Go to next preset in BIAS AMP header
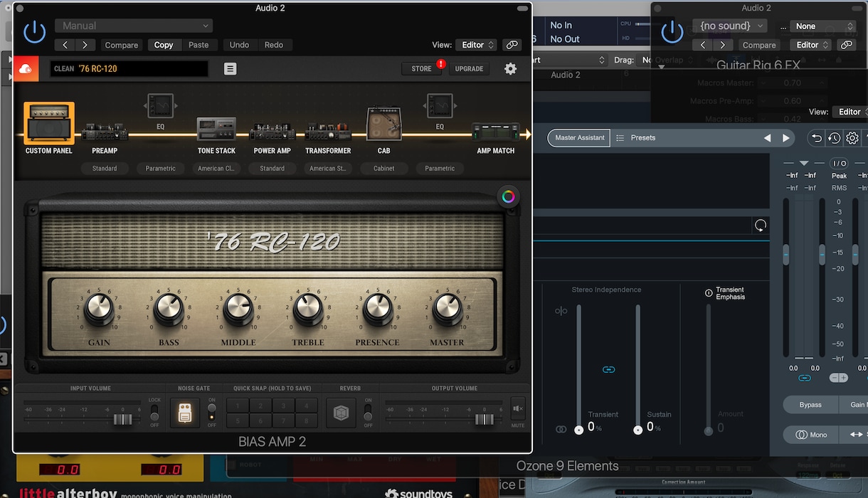The image size is (868, 498). pyautogui.click(x=85, y=45)
